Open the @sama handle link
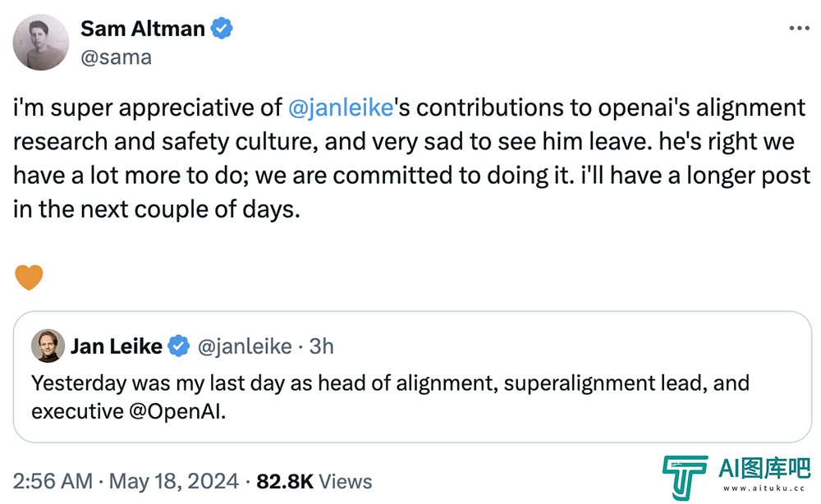821x504 pixels. (117, 57)
